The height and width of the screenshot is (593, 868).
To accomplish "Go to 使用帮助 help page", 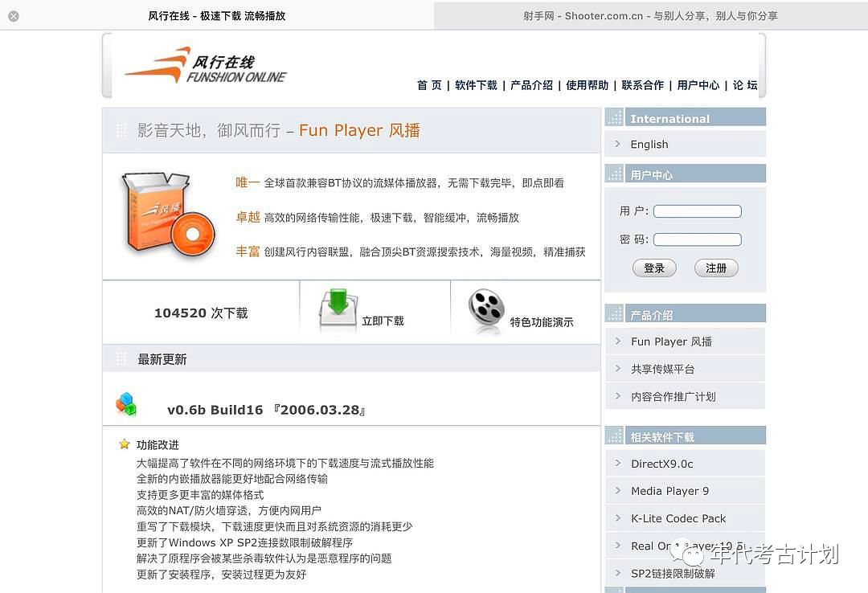I will tap(587, 85).
